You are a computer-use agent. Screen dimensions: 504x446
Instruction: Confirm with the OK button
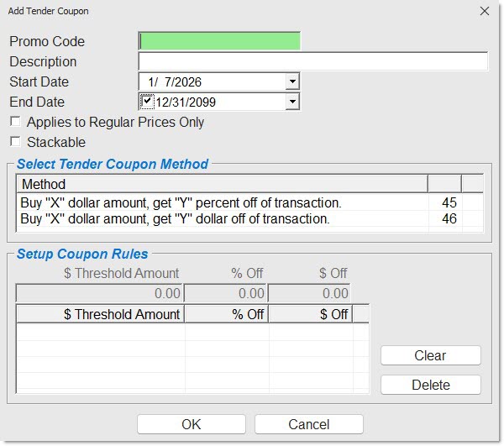click(x=192, y=424)
